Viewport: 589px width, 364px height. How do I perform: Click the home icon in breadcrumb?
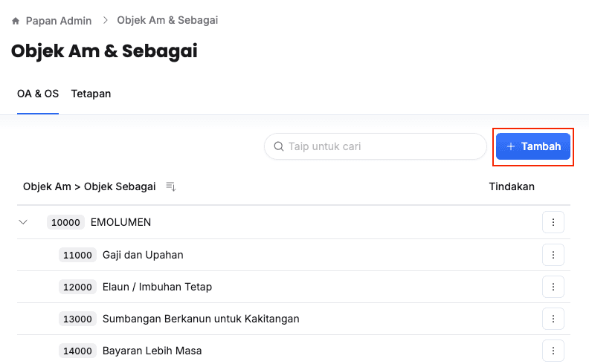16,21
